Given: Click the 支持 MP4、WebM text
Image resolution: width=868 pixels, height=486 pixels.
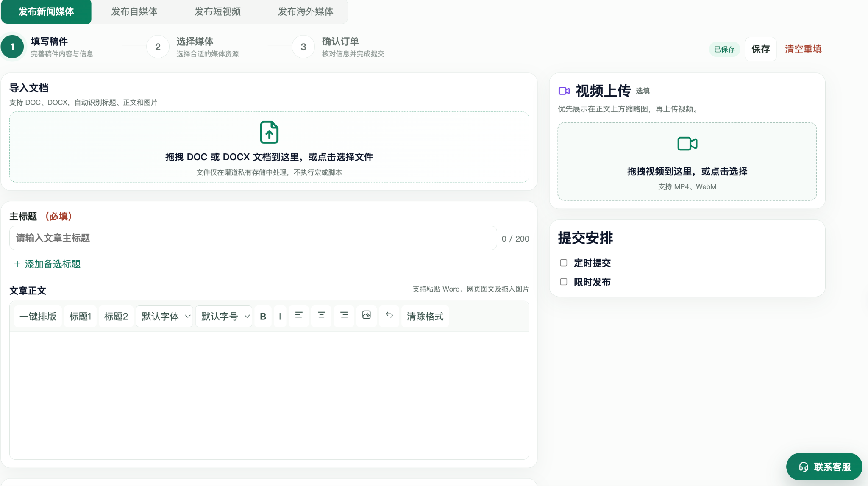Looking at the screenshot, I should pyautogui.click(x=687, y=186).
